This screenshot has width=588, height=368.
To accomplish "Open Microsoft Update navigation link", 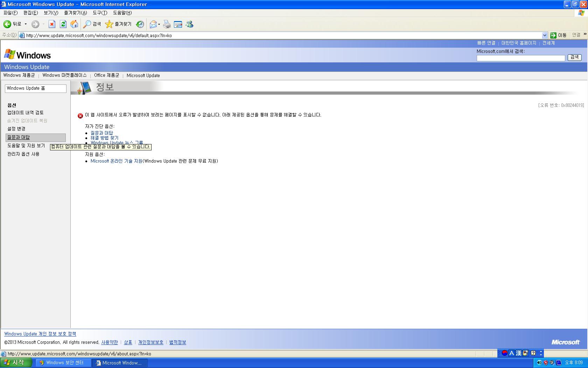I will (x=143, y=75).
